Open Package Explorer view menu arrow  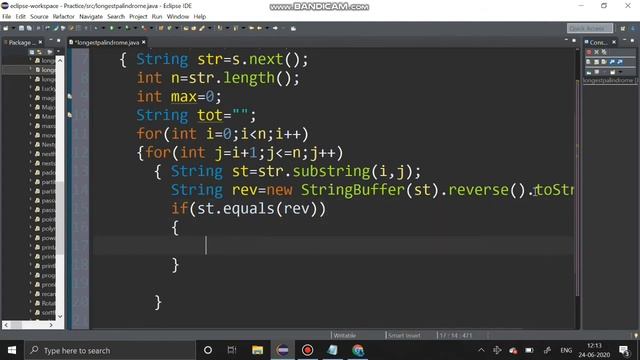[58, 52]
